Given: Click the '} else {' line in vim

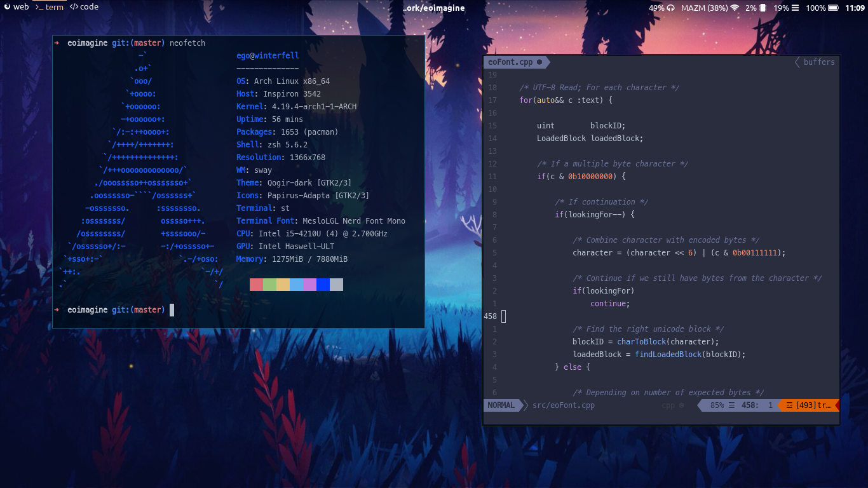Looking at the screenshot, I should [x=573, y=367].
